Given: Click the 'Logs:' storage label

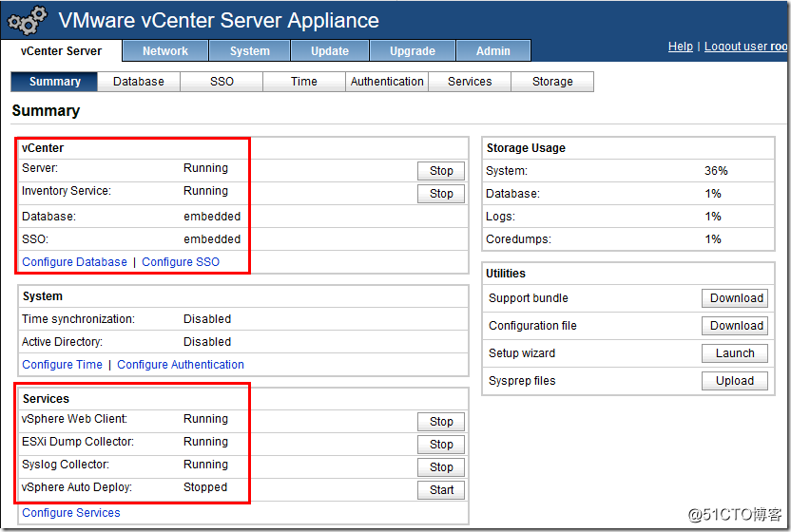Looking at the screenshot, I should (500, 217).
